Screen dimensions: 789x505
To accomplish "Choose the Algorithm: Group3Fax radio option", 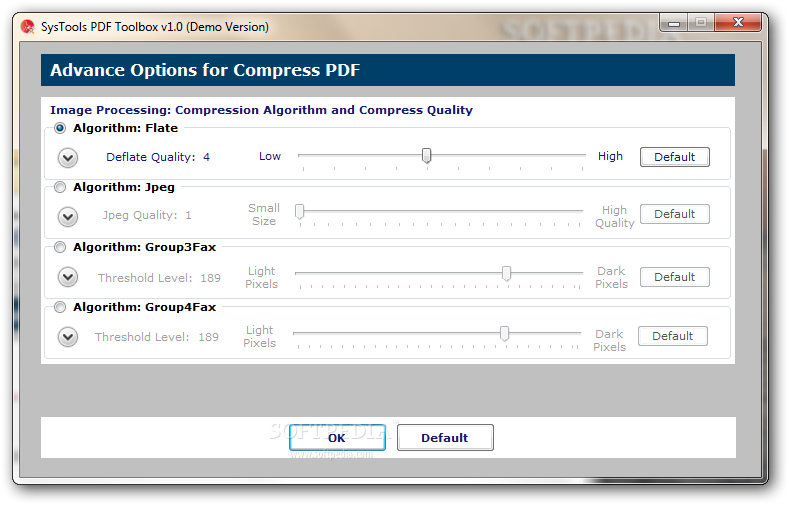I will (x=60, y=247).
